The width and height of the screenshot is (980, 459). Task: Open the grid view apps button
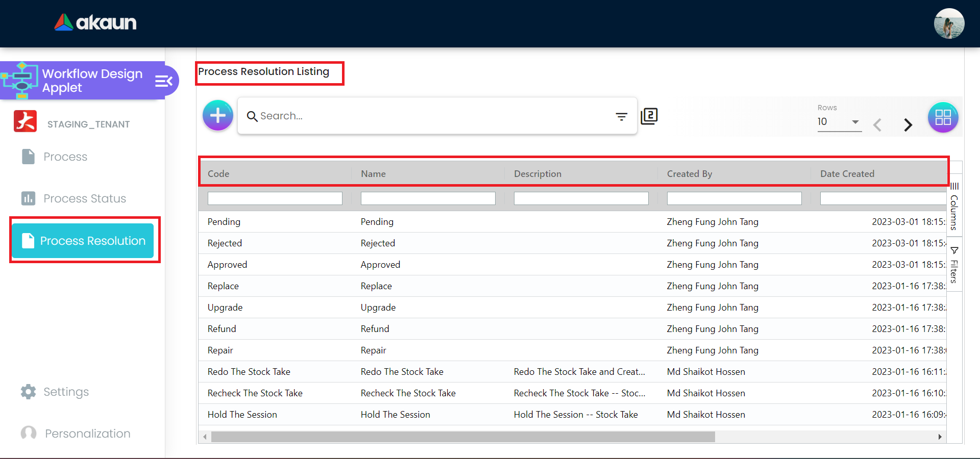coord(943,117)
